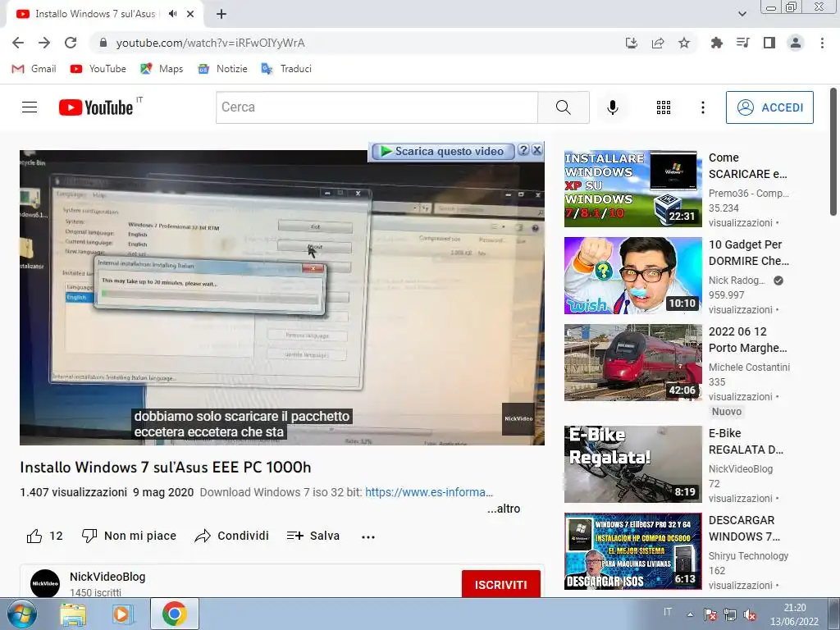Click the video player area
This screenshot has height=630, width=840.
pyautogui.click(x=282, y=297)
